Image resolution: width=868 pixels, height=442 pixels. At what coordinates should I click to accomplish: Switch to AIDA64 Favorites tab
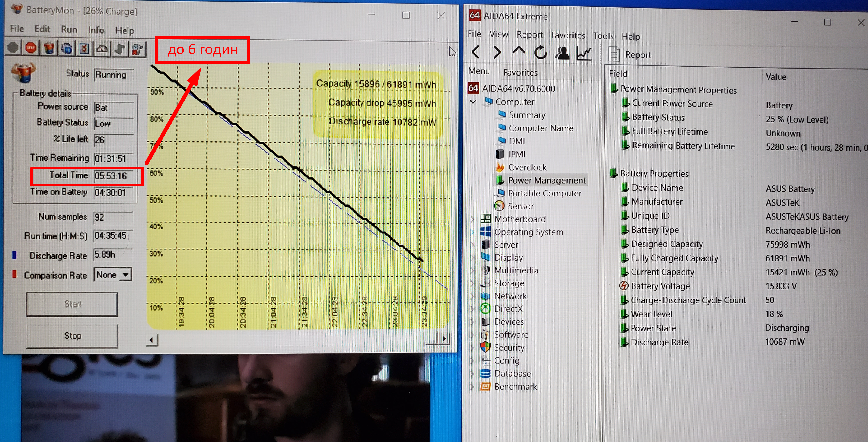(x=520, y=73)
